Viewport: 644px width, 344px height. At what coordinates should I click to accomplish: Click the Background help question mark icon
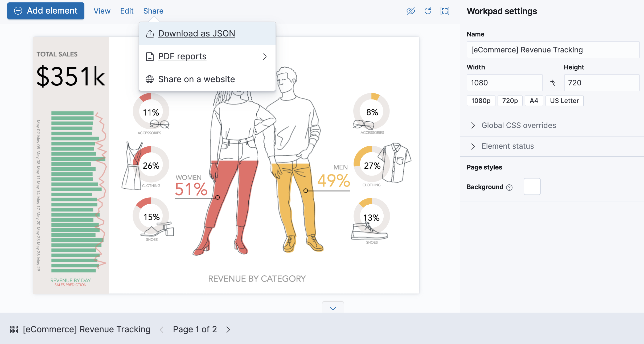(x=510, y=187)
